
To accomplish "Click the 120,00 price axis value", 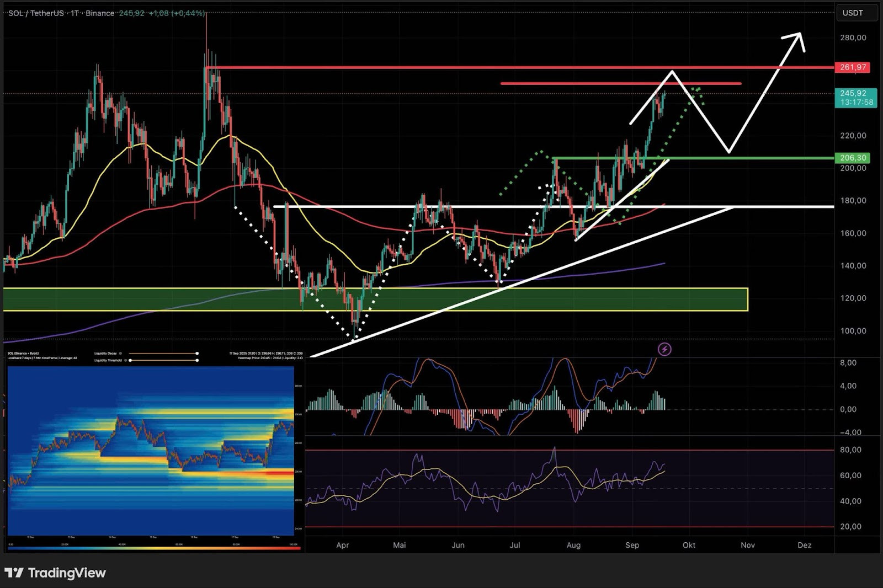I will pyautogui.click(x=853, y=298).
